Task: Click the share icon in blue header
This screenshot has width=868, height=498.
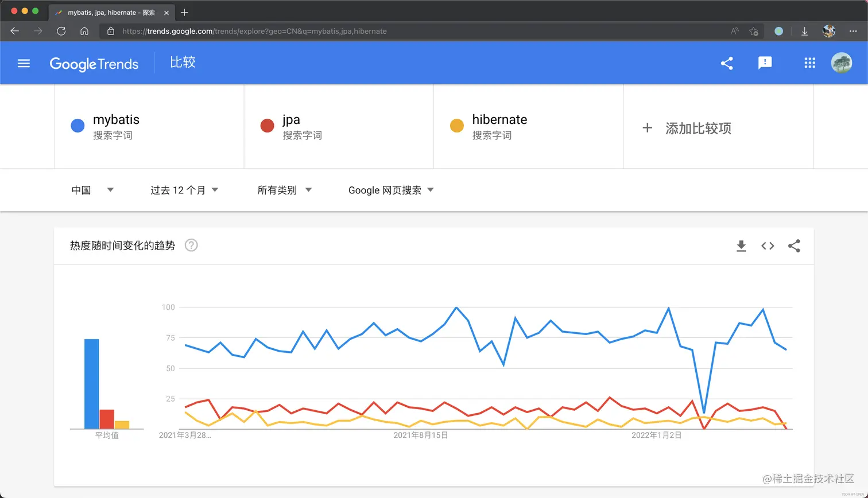Action: pyautogui.click(x=727, y=63)
